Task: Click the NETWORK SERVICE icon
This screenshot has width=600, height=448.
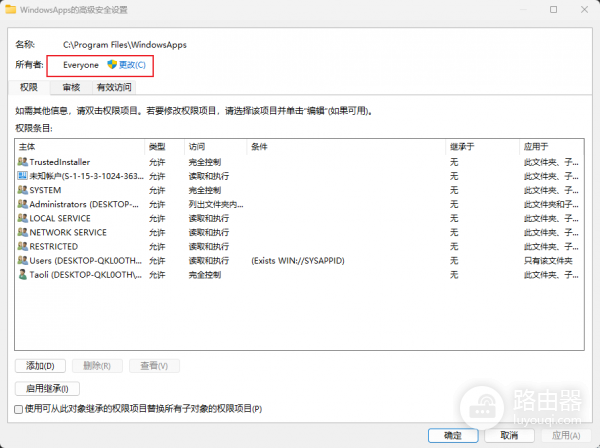Action: click(23, 232)
